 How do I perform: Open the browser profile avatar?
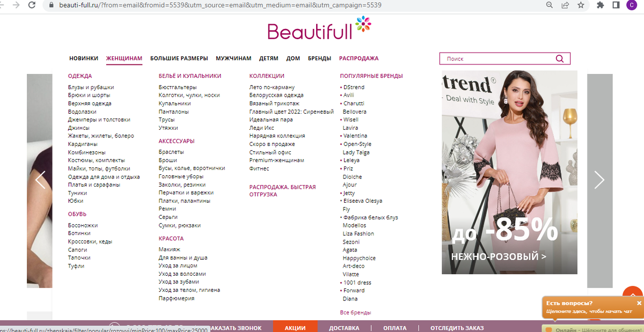coord(631,5)
